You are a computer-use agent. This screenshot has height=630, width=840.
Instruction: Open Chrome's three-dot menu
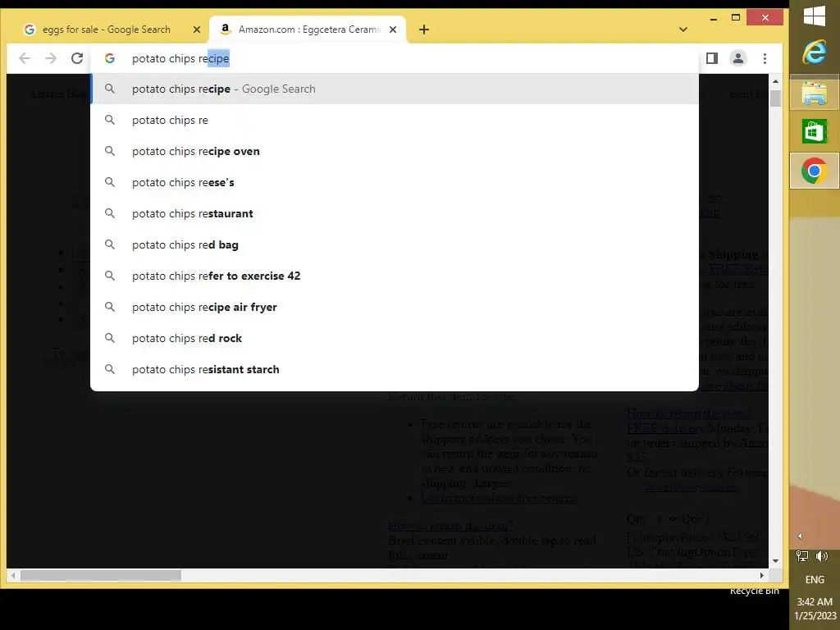[x=765, y=58]
